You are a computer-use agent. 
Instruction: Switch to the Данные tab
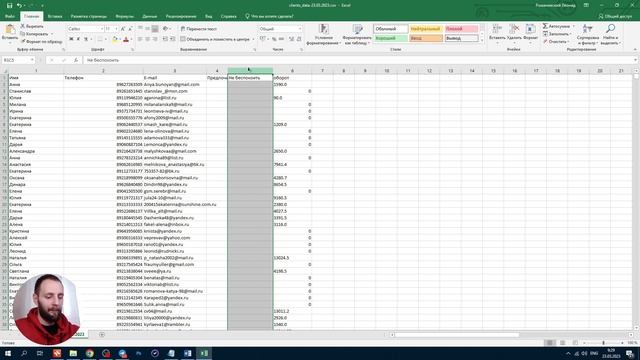(150, 16)
